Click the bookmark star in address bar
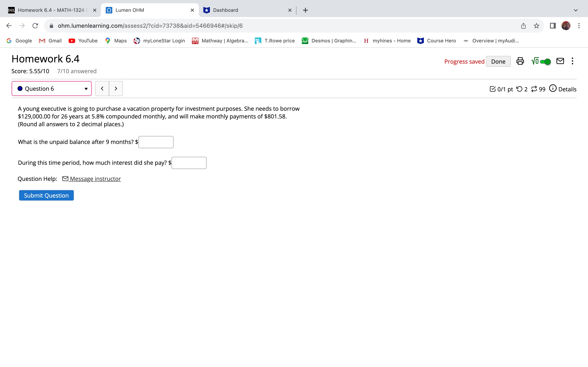The width and height of the screenshot is (588, 367). pyautogui.click(x=537, y=26)
